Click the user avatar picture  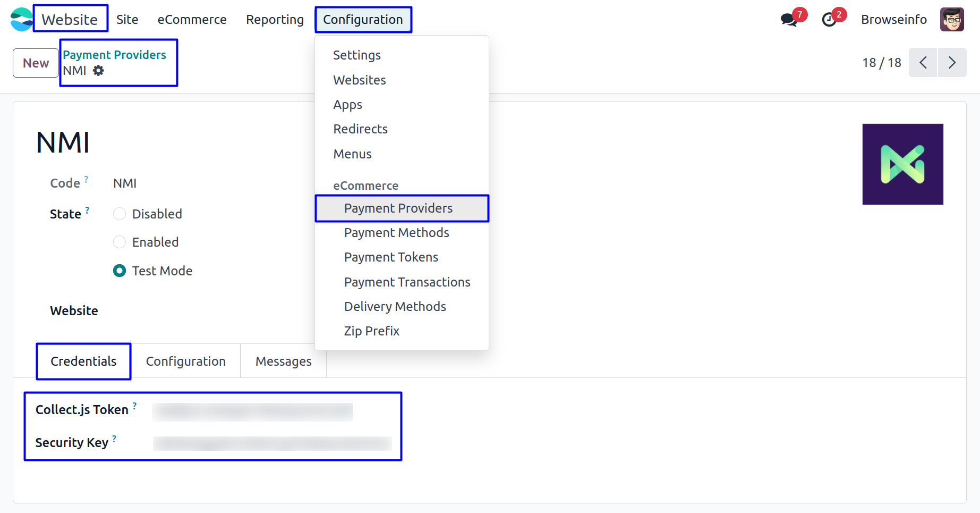952,20
